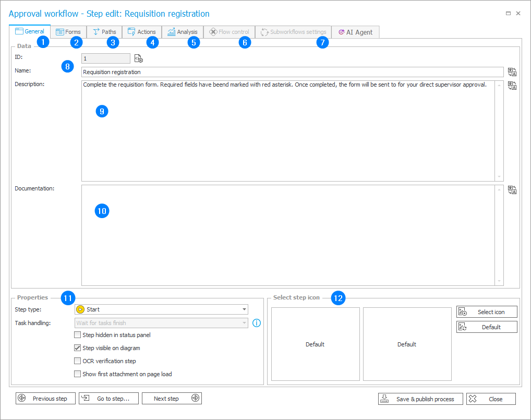Click the ID settings icon beside the ID field
Viewport: 531px width, 420px height.
[138, 58]
